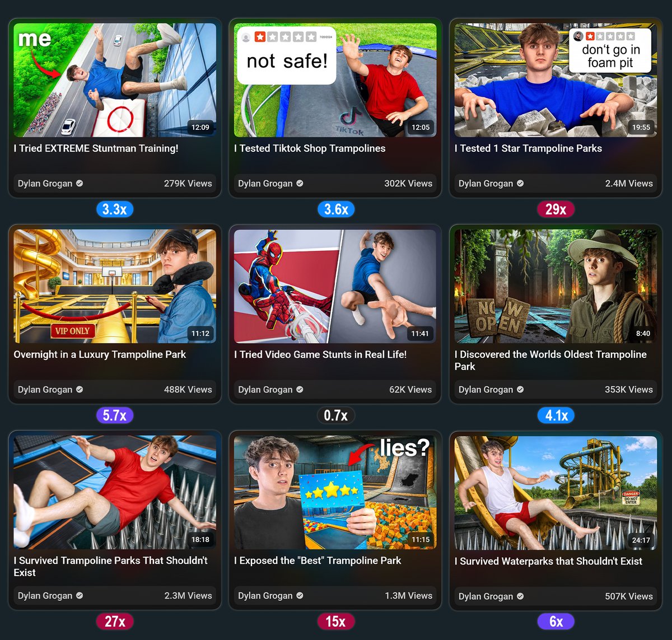The image size is (672, 640).
Task: Click Dylan Grogan on the 2.4M Views card
Action: coord(486,183)
